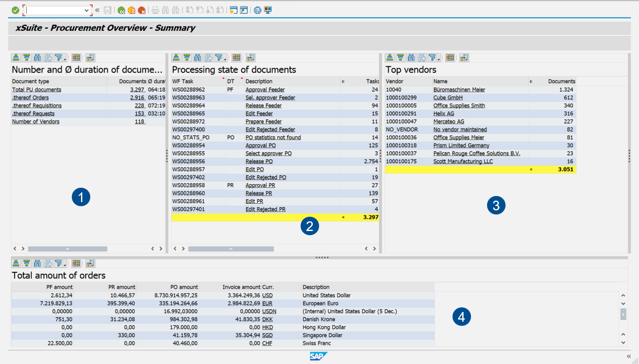Open the 'Total PU documents' link
The height and width of the screenshot is (364, 639).
[35, 89]
